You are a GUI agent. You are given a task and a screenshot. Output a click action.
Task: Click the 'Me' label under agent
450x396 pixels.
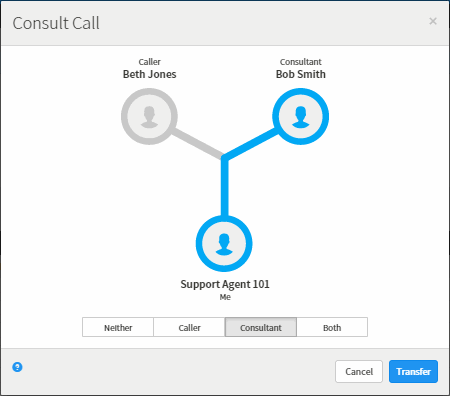[225, 297]
